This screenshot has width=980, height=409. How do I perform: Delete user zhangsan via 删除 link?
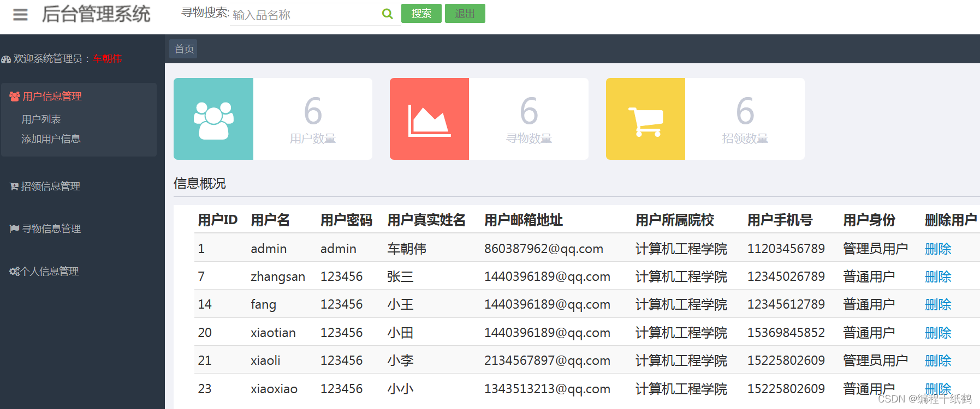coord(938,276)
